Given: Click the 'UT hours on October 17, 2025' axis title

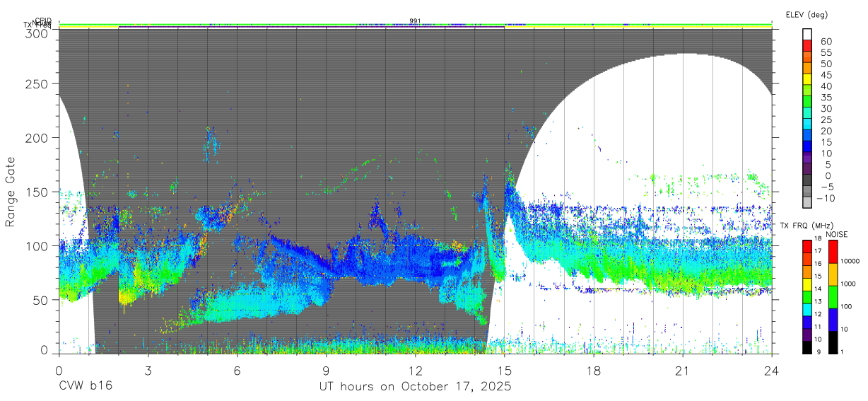Looking at the screenshot, I should 415,386.
